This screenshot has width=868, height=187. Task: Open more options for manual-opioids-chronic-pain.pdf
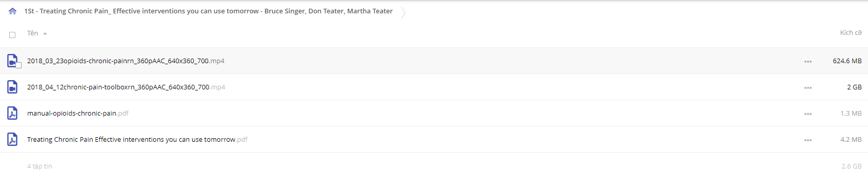(808, 114)
